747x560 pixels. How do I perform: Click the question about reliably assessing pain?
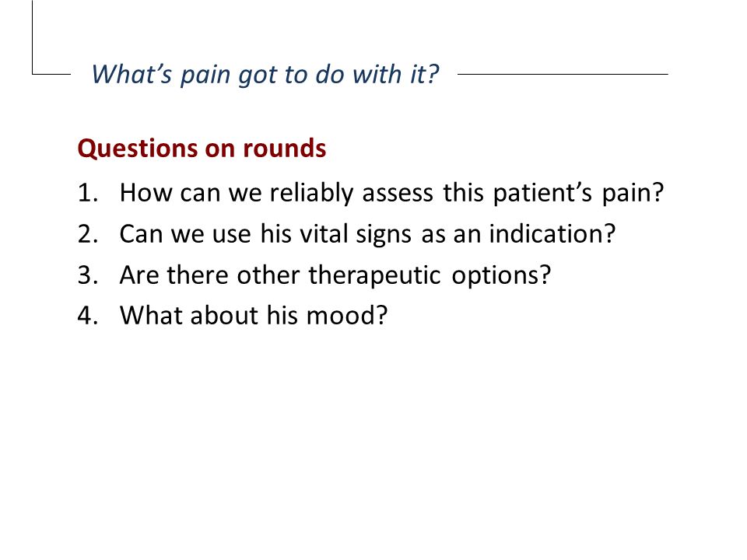(x=391, y=194)
